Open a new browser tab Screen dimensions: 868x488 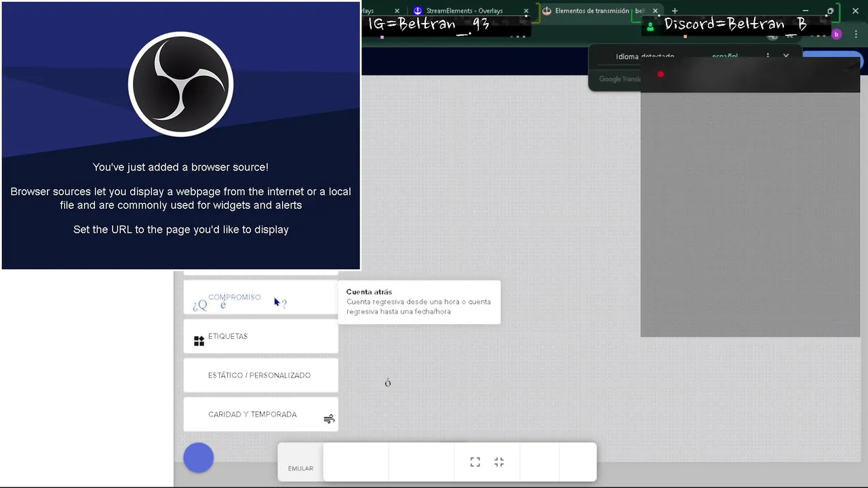click(x=675, y=11)
